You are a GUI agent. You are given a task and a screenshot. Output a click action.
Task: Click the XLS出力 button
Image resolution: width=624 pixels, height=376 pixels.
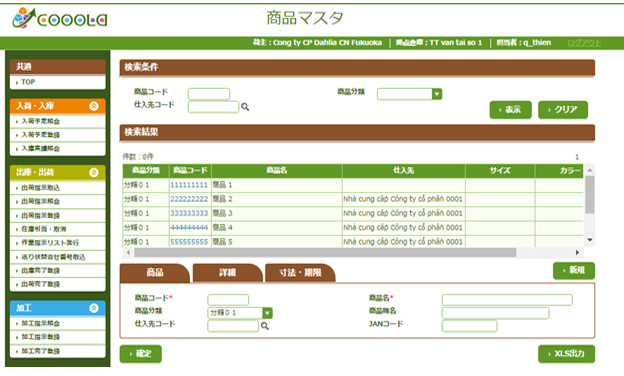[x=566, y=354]
